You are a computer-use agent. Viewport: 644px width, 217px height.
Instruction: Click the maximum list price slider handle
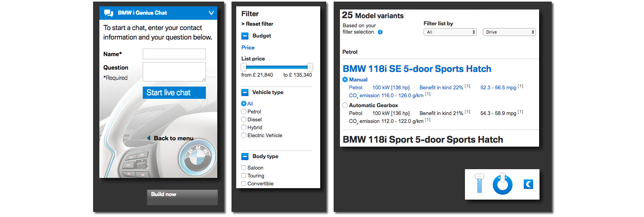[x=310, y=67]
